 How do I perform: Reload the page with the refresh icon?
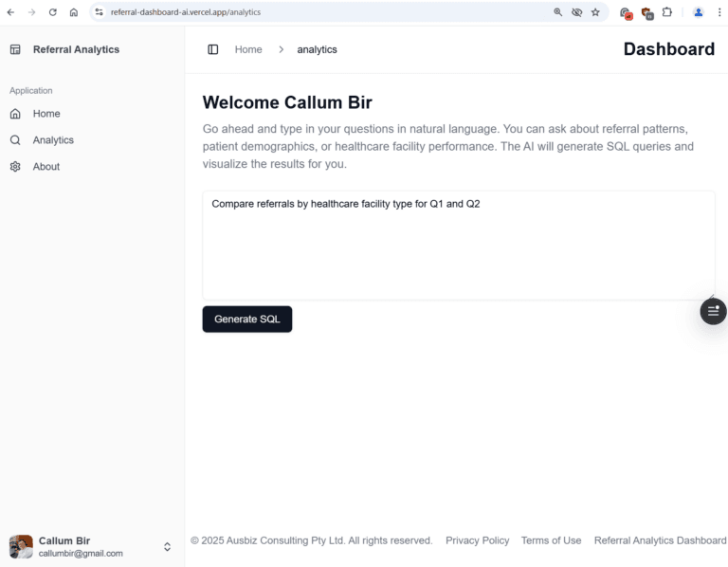(x=52, y=12)
